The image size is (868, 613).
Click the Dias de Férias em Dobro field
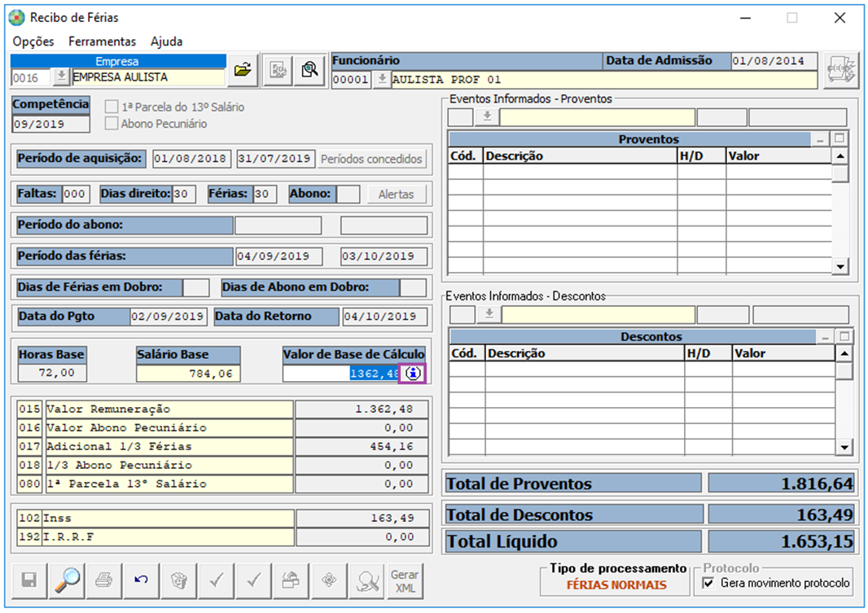pyautogui.click(x=196, y=287)
